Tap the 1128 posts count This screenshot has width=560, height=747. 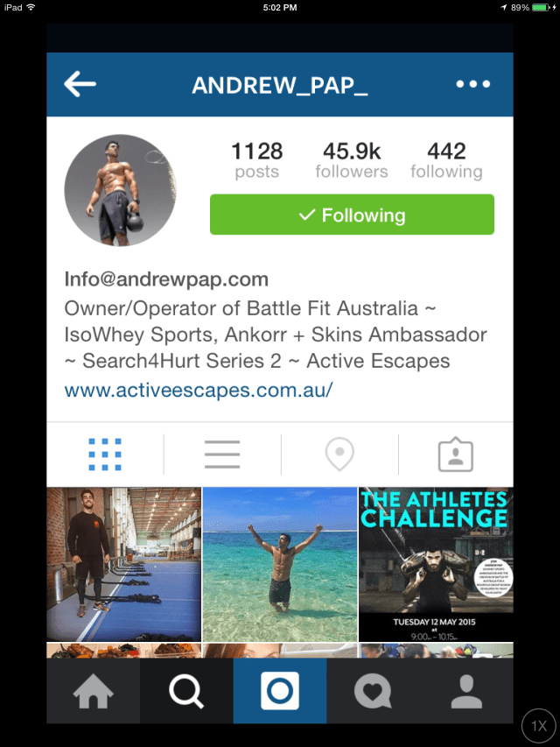click(257, 160)
